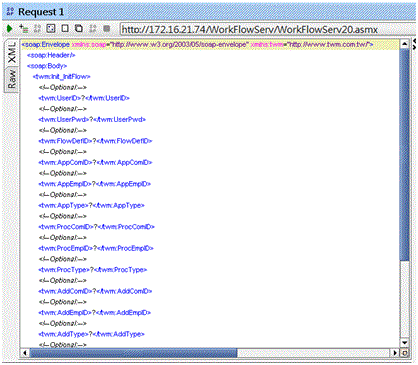Click the twm:ProcEmpID element line
Viewport: 418px width, 365px height.
[96, 248]
